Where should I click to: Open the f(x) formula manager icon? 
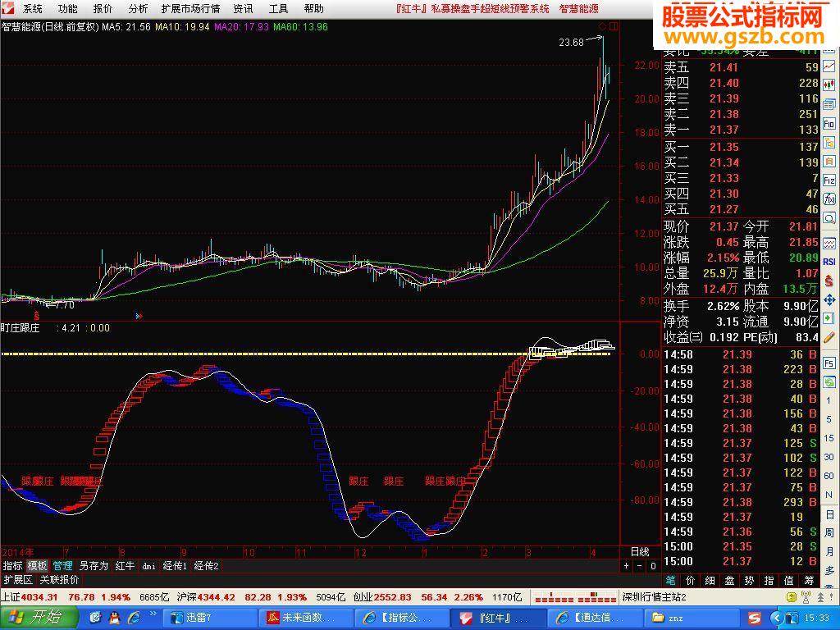[x=829, y=199]
